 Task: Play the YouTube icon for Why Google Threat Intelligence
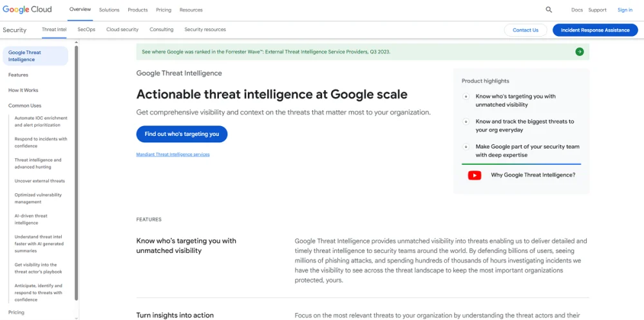point(475,175)
